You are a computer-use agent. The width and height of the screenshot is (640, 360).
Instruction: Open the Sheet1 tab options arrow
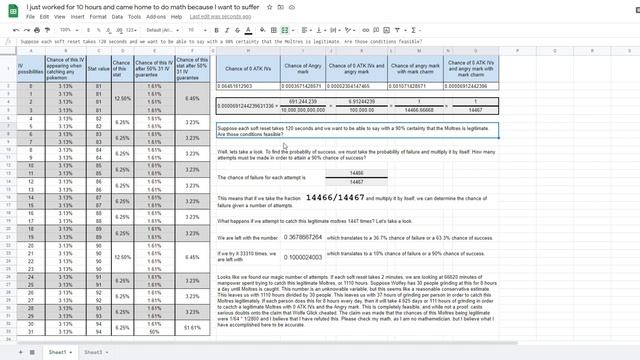pyautogui.click(x=71, y=352)
